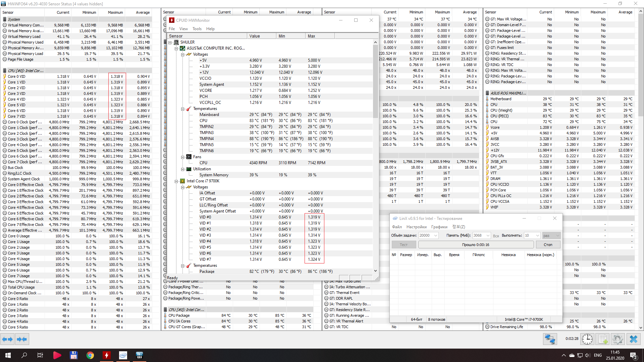Image resolution: width=644 pixels, height=362 pixels.
Task: Open the Tools menu in HWMonitor
Action: pos(197,29)
